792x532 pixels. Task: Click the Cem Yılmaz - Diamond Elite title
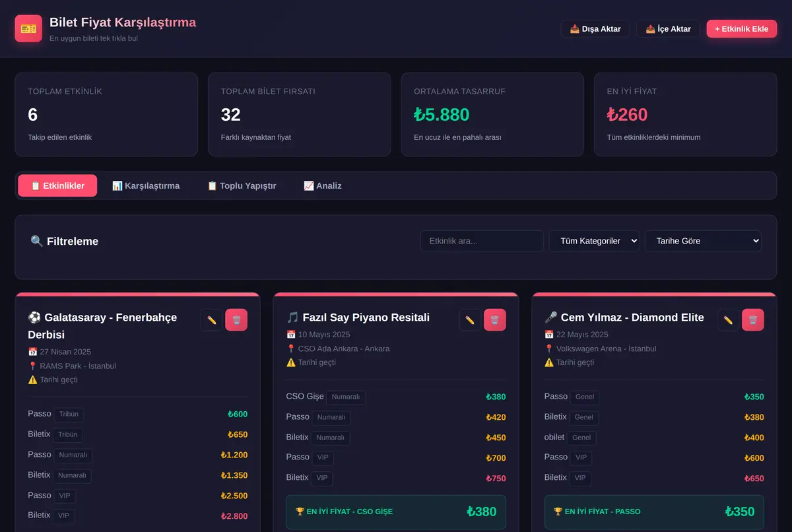tap(624, 317)
